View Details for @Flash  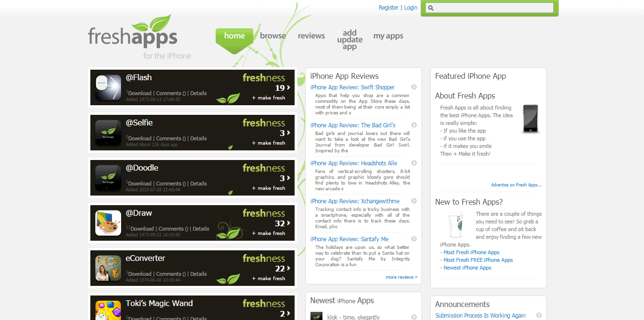click(198, 93)
